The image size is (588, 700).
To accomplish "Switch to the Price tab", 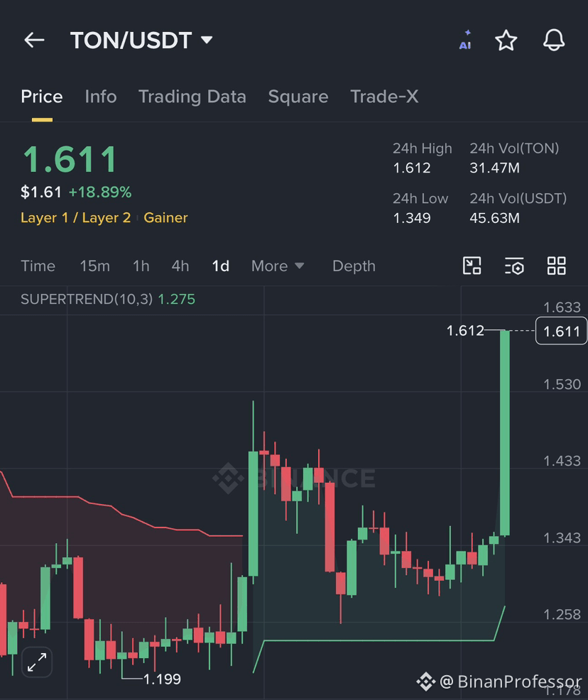I will [42, 97].
